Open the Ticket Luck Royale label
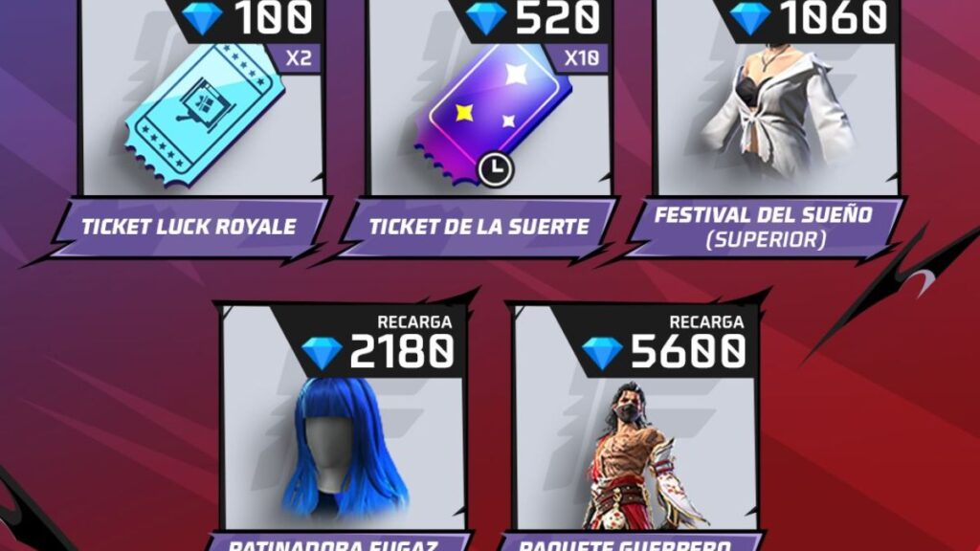Viewport: 980px width, 551px height. tap(189, 228)
